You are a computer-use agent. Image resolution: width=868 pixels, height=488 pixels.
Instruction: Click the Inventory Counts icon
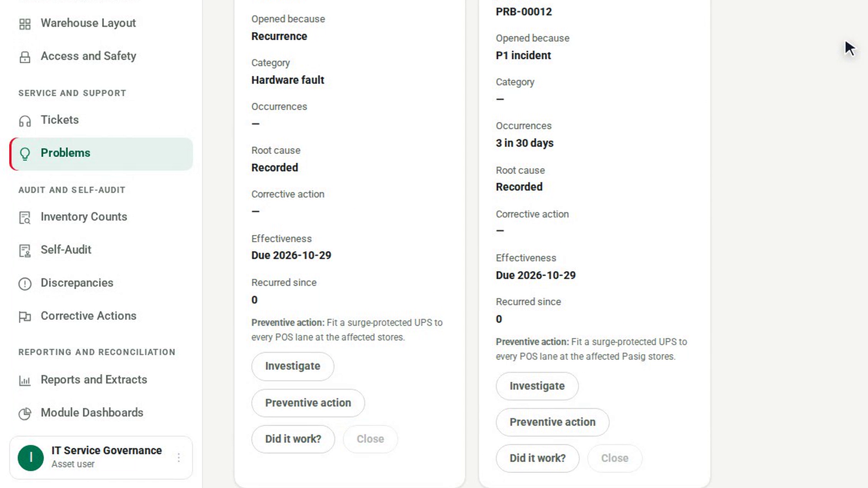tap(25, 218)
